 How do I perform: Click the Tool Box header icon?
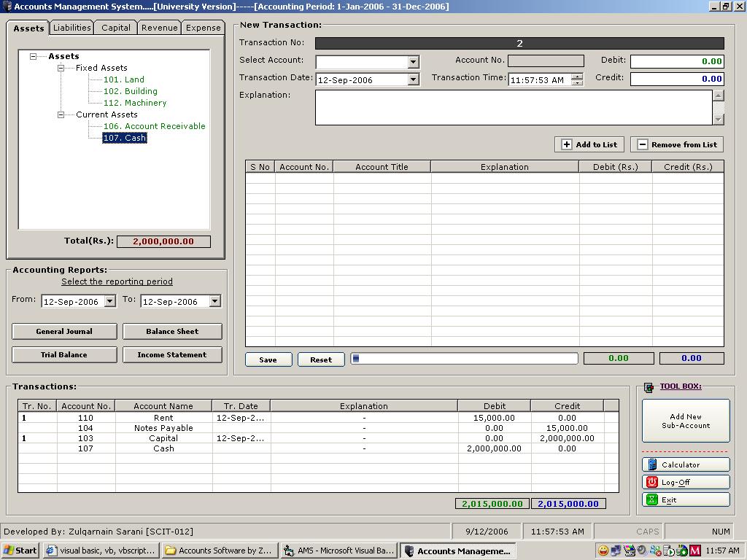tap(649, 388)
